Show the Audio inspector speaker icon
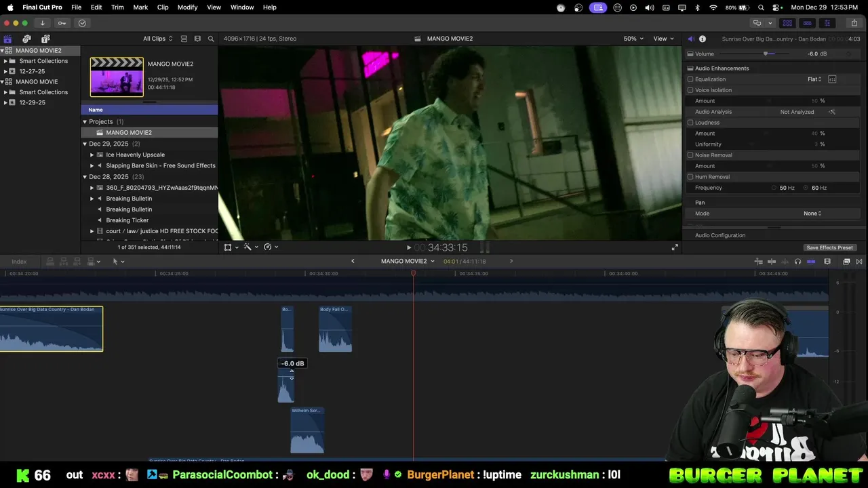 tap(691, 39)
